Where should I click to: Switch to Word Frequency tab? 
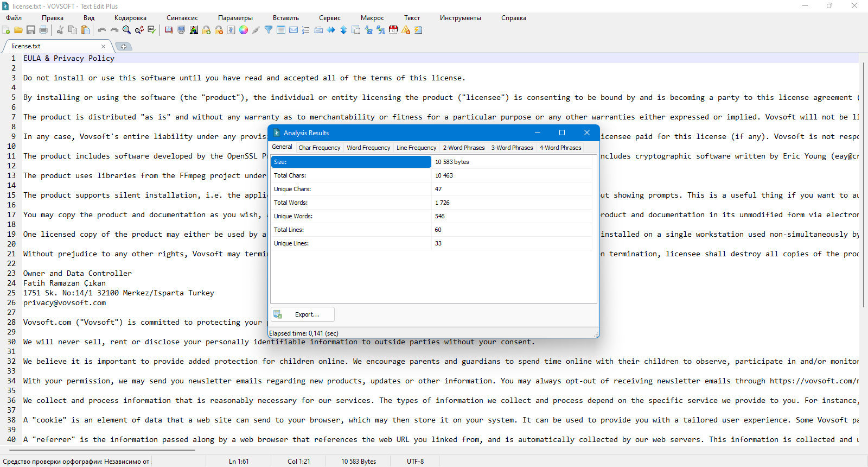368,148
